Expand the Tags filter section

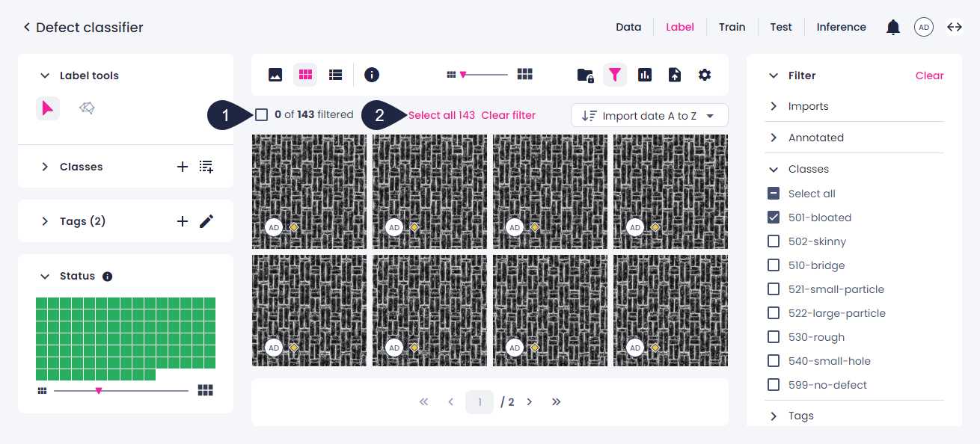tap(774, 416)
